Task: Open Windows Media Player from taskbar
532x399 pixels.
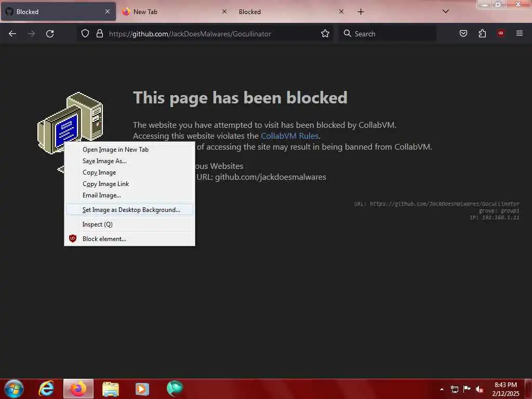Action: [x=142, y=389]
